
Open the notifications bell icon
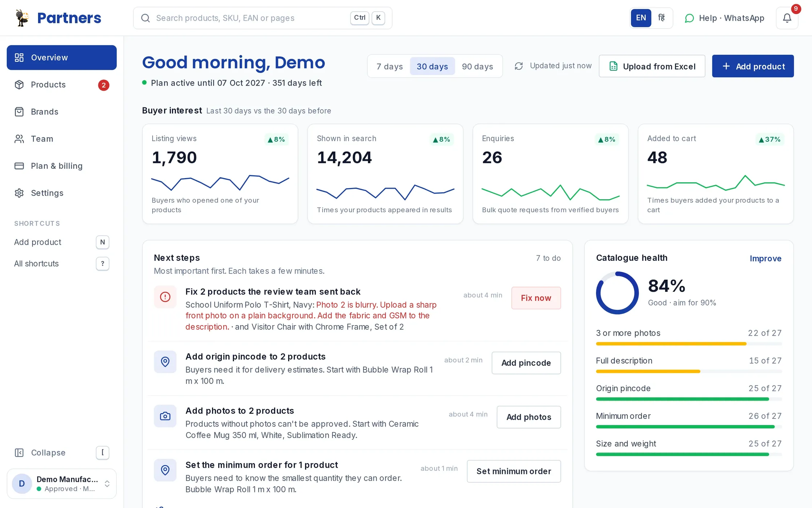coord(787,18)
